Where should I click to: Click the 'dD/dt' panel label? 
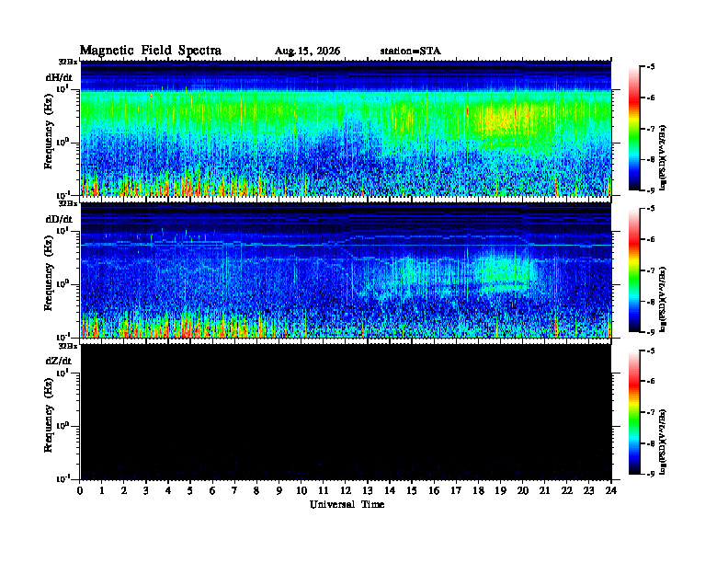pos(59,219)
